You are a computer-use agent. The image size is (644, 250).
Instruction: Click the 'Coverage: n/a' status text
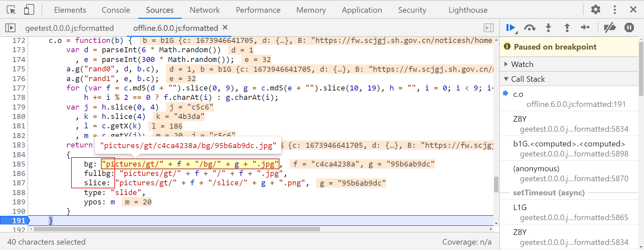(x=467, y=242)
